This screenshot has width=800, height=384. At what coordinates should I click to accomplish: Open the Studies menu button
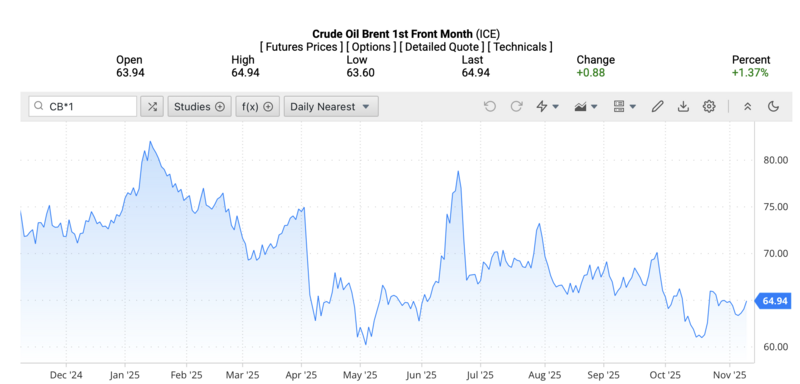coord(199,107)
